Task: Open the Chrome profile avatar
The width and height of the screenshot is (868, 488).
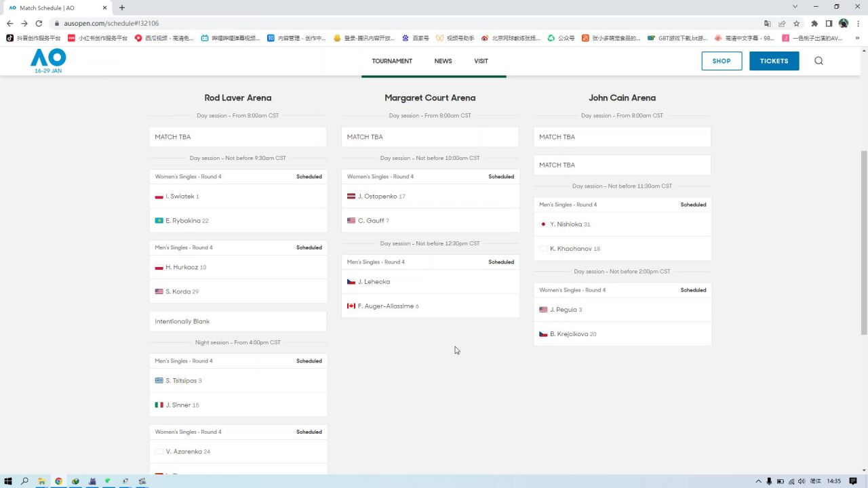Action: [844, 23]
